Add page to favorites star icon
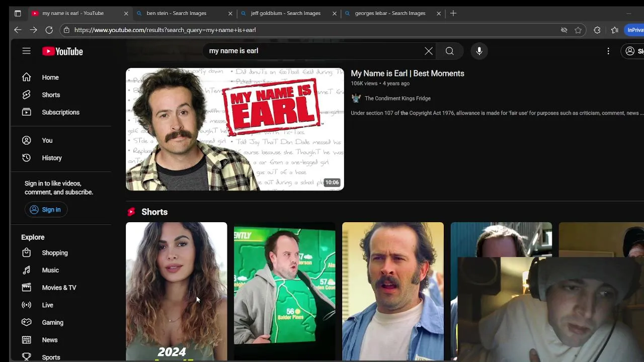The image size is (644, 362). click(x=578, y=30)
